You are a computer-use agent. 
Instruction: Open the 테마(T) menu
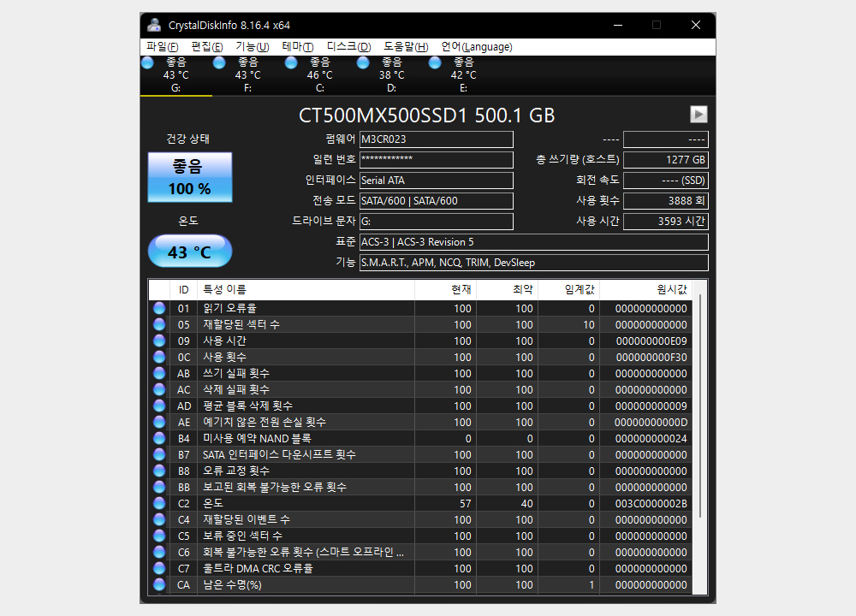click(298, 47)
